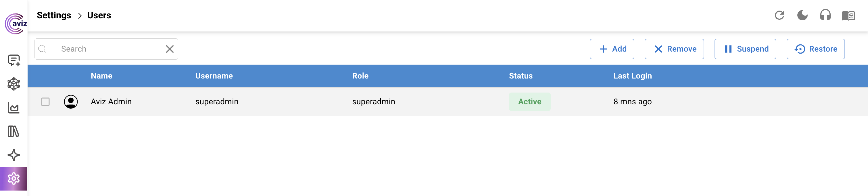Click the settings gear sidebar icon

(14, 179)
